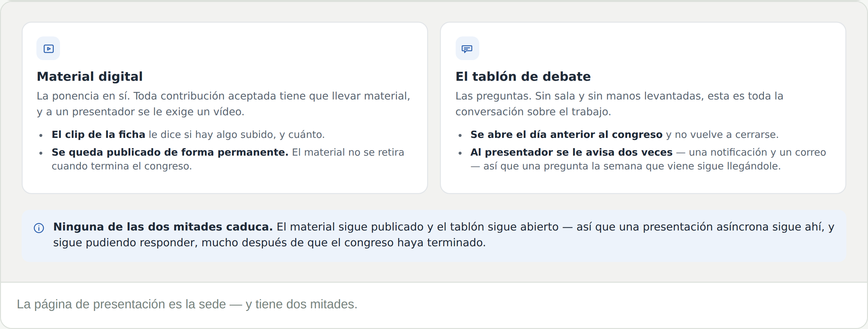Click the text 'le dice si hay algo subido, y cuánto'
The height and width of the screenshot is (329, 868).
point(237,135)
